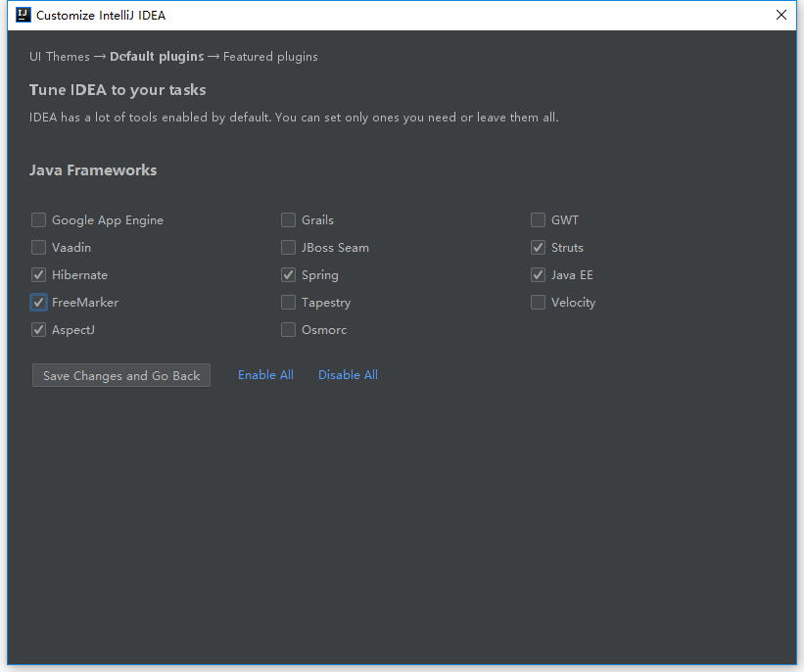Enable the Velocity checkbox

pos(538,303)
